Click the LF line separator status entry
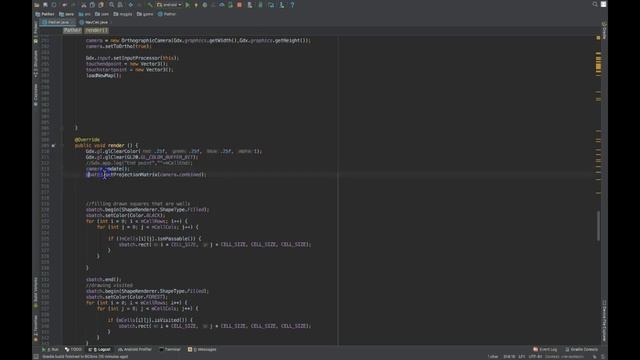 [x=522, y=357]
